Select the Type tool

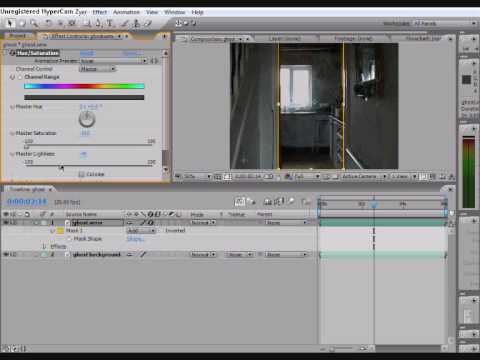click(x=109, y=23)
